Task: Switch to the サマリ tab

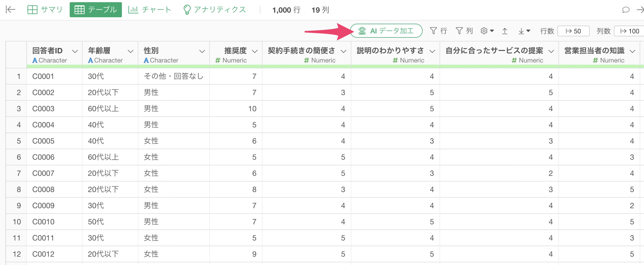Action: (45, 10)
